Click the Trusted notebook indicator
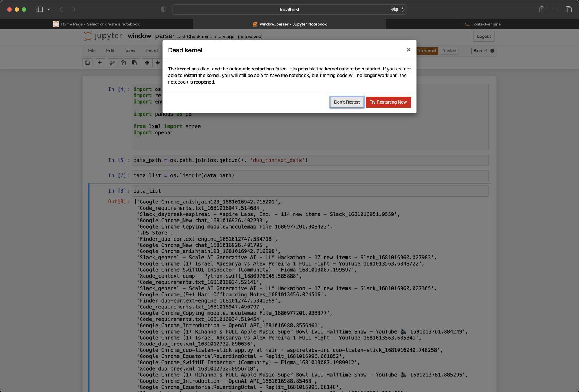 click(449, 51)
